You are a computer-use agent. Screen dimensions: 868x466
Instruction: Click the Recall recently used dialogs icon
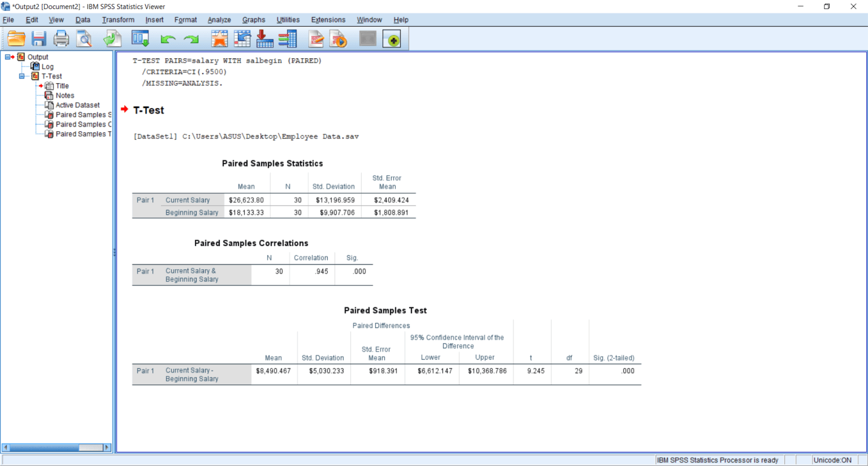tap(141, 39)
